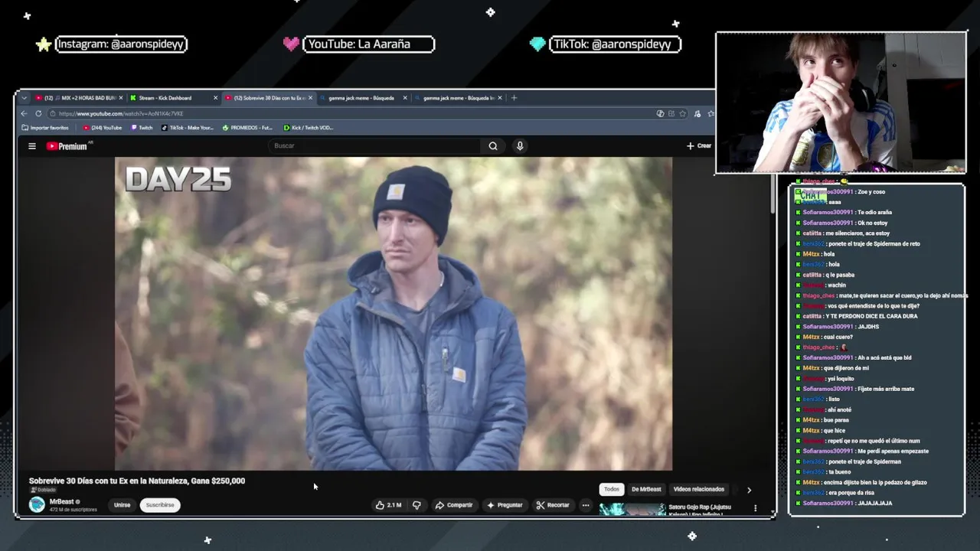
Task: Open options menu for Satoru Gojo Rap video
Action: tap(755, 508)
